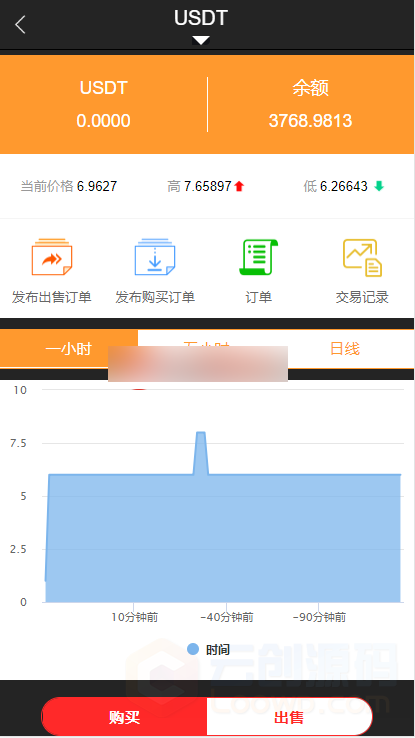Click the peak spike in the chart
The image size is (415, 738).
(200, 433)
